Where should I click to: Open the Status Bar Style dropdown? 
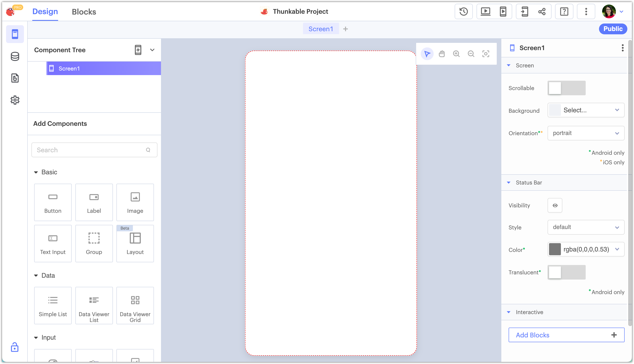pyautogui.click(x=586, y=227)
